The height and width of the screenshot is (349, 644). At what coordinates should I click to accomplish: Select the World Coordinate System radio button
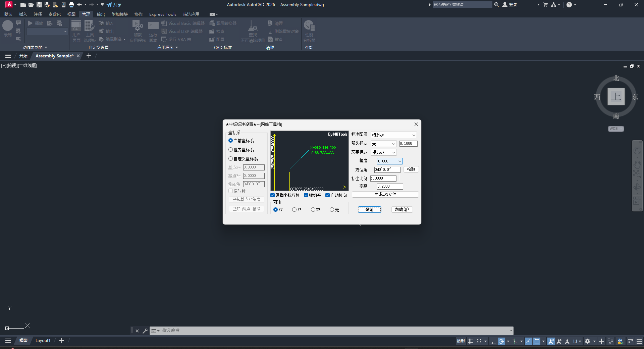231,150
